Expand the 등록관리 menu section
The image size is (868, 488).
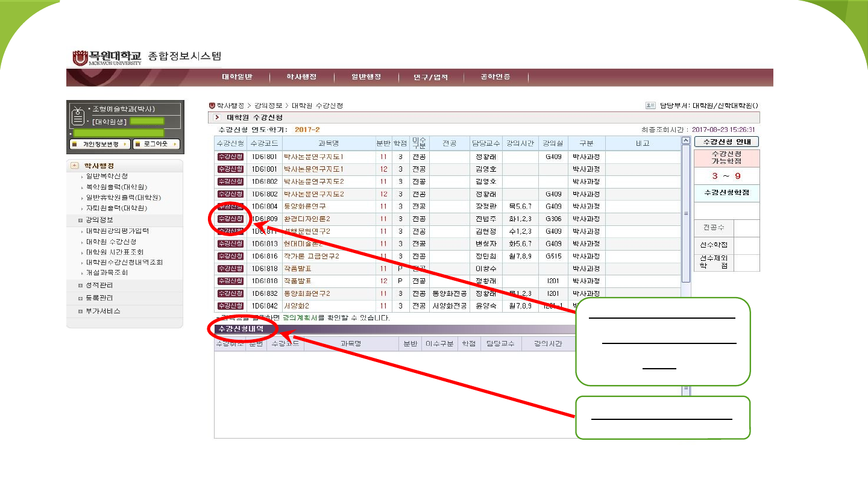80,298
